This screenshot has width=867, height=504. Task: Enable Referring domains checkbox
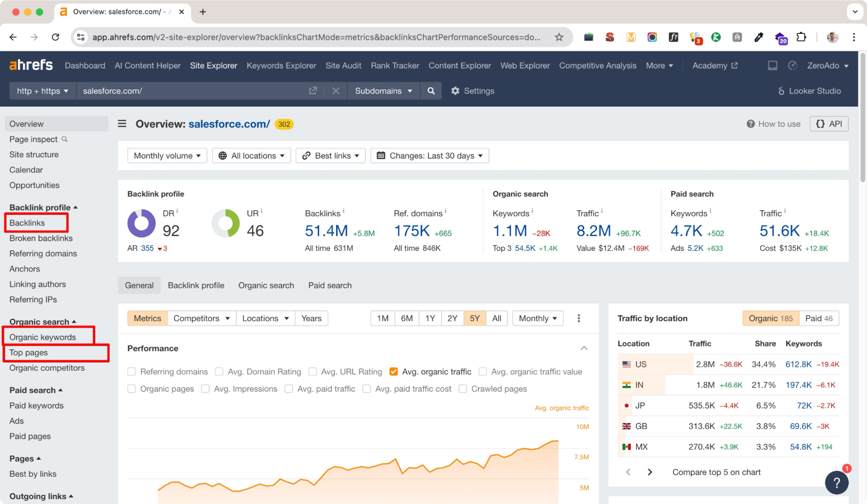[131, 372]
